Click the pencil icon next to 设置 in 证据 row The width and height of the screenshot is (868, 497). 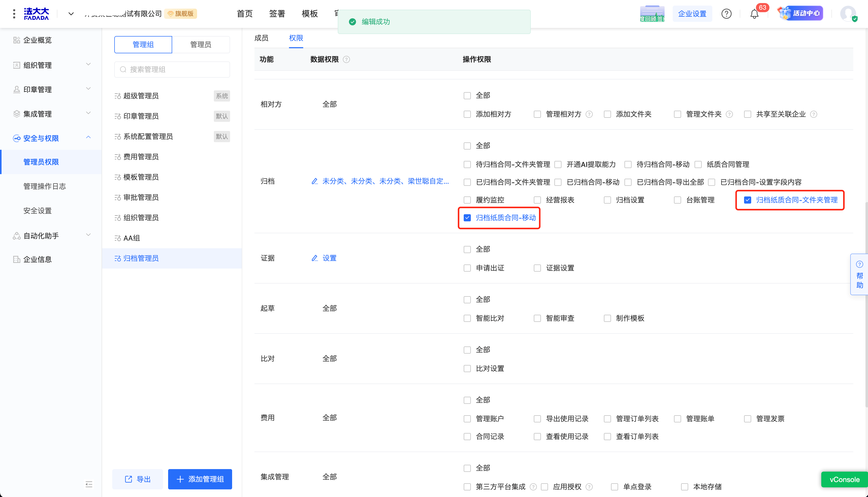314,258
